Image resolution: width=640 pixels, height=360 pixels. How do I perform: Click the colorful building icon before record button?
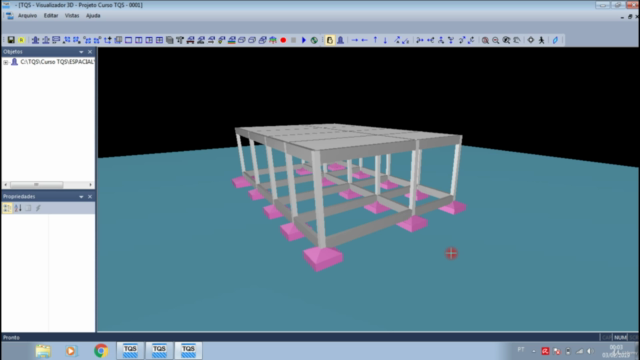point(273,40)
